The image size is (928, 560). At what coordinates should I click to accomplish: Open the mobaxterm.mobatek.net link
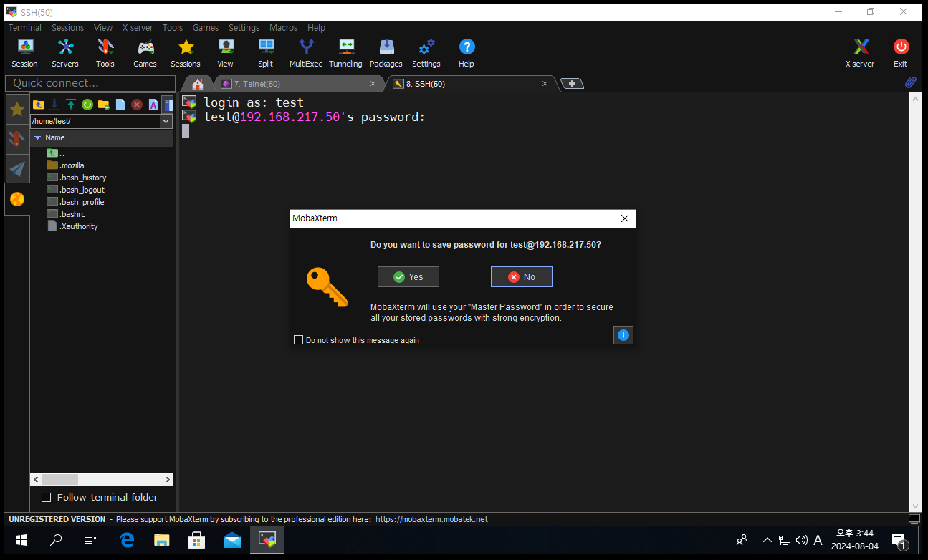(x=431, y=519)
